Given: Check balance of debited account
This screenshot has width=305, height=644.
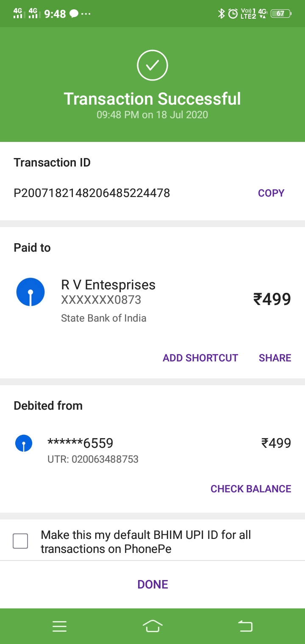Looking at the screenshot, I should pyautogui.click(x=251, y=489).
